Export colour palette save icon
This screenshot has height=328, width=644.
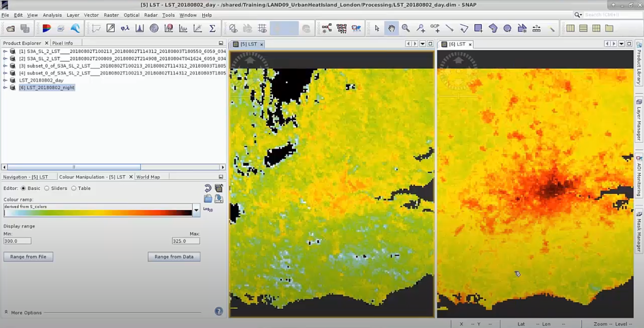pos(218,199)
